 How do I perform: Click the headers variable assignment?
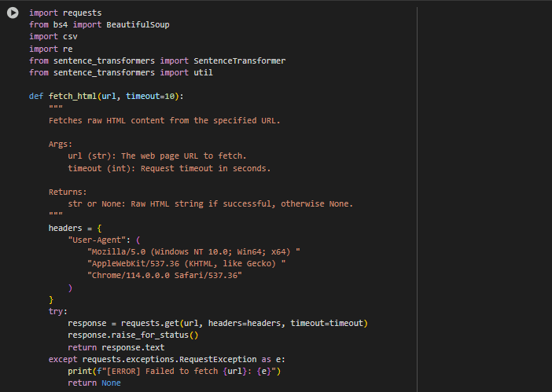coord(75,228)
